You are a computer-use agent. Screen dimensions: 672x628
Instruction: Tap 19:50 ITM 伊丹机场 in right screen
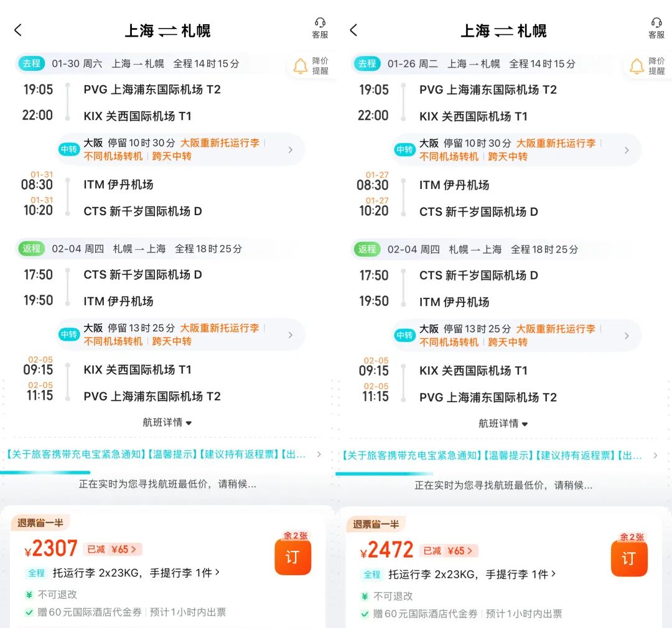tap(424, 302)
